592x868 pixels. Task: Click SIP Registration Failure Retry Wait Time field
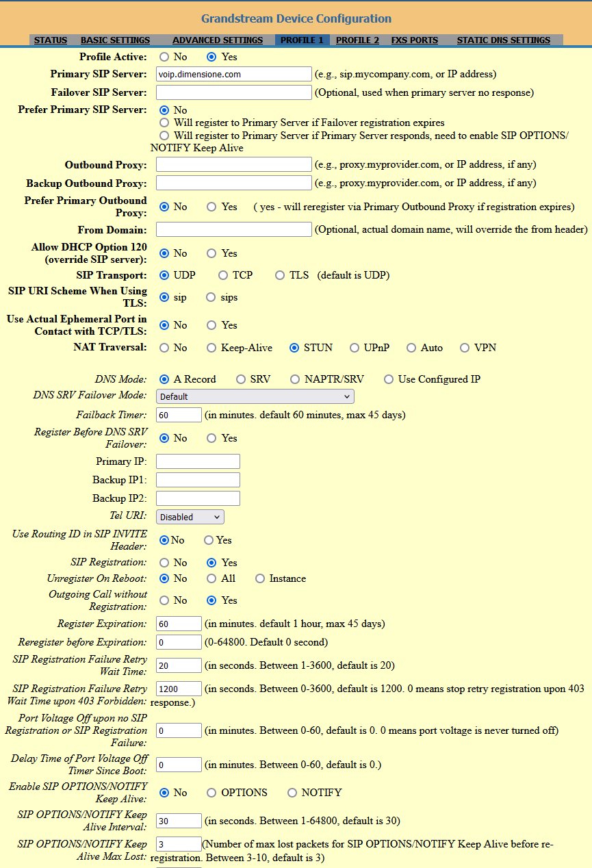(x=179, y=665)
